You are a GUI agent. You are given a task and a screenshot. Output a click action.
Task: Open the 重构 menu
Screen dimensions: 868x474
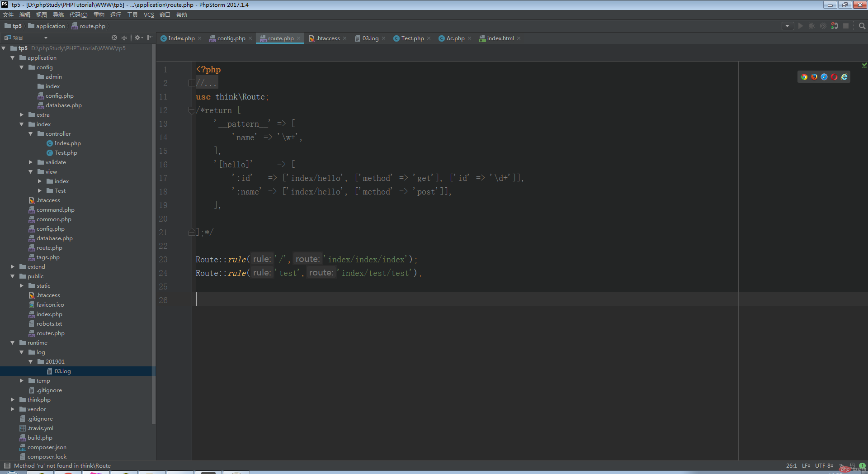[99, 15]
